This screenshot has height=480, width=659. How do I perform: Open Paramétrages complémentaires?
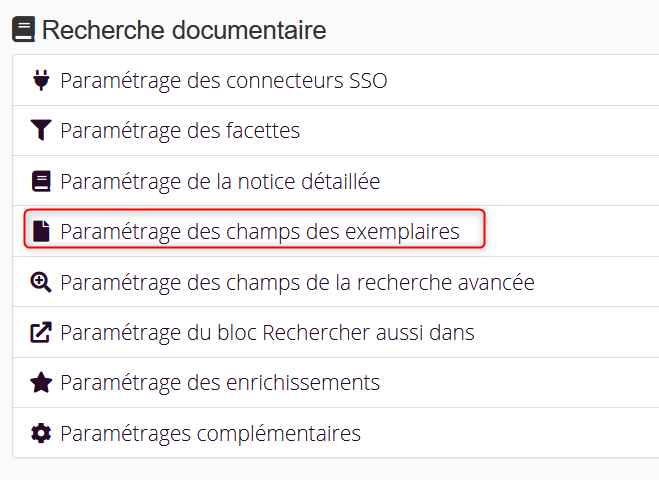pyautogui.click(x=210, y=433)
